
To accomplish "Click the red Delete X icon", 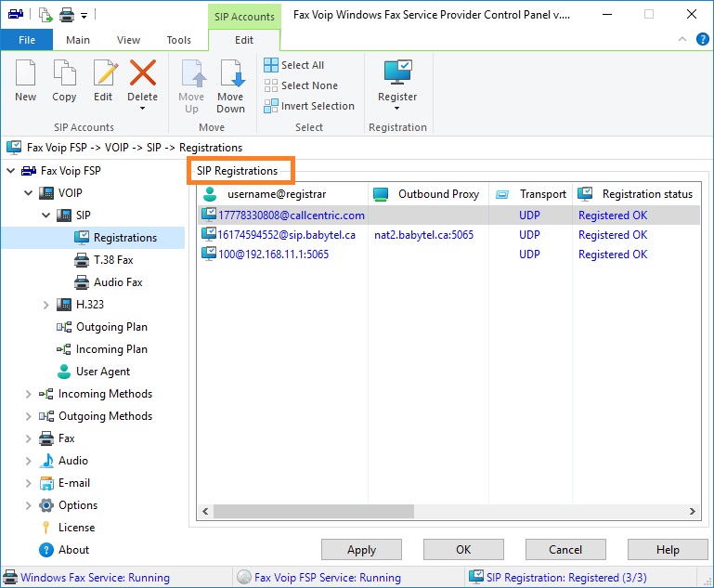I will point(143,72).
